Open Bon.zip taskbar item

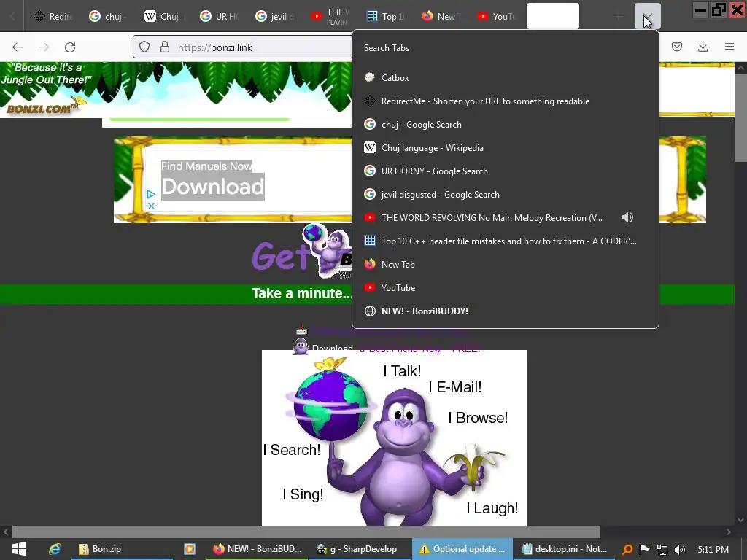click(122, 549)
